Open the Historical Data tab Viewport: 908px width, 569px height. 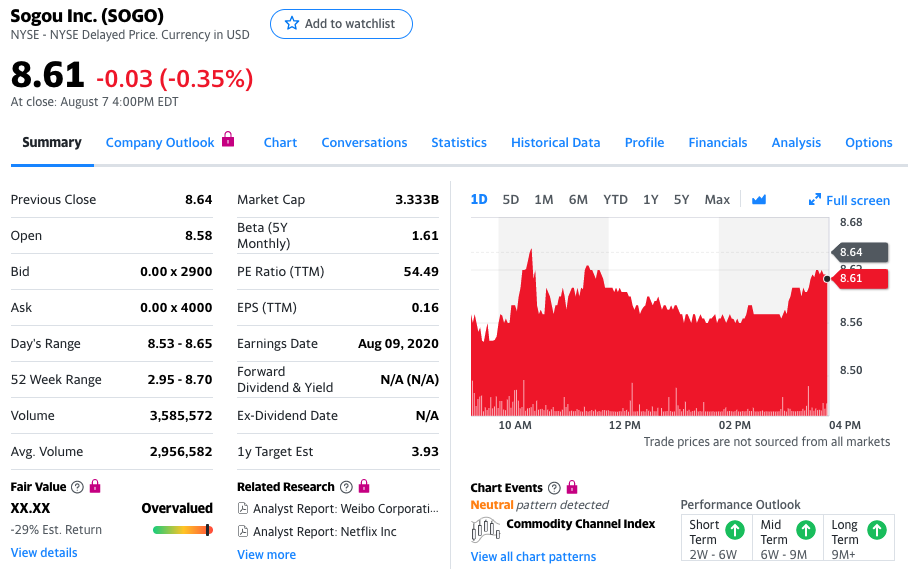coord(555,142)
